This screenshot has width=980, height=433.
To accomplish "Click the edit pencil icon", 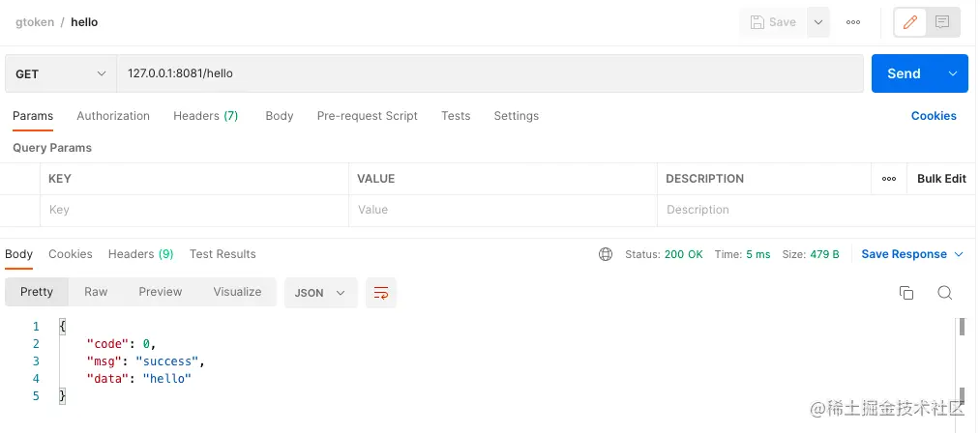I will 910,22.
